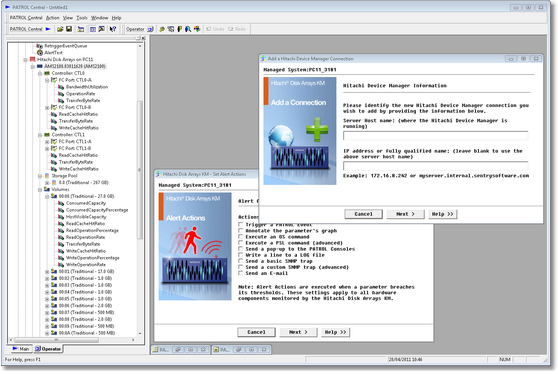Viewport: 558px width, 374px height.
Task: Click the RetriggerEventQueue icon in tree
Action: pyautogui.click(x=40, y=46)
